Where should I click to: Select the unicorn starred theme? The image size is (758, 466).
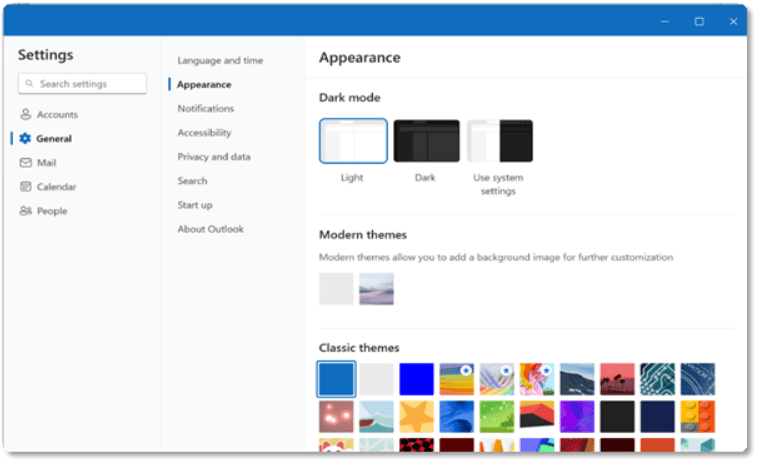point(537,379)
